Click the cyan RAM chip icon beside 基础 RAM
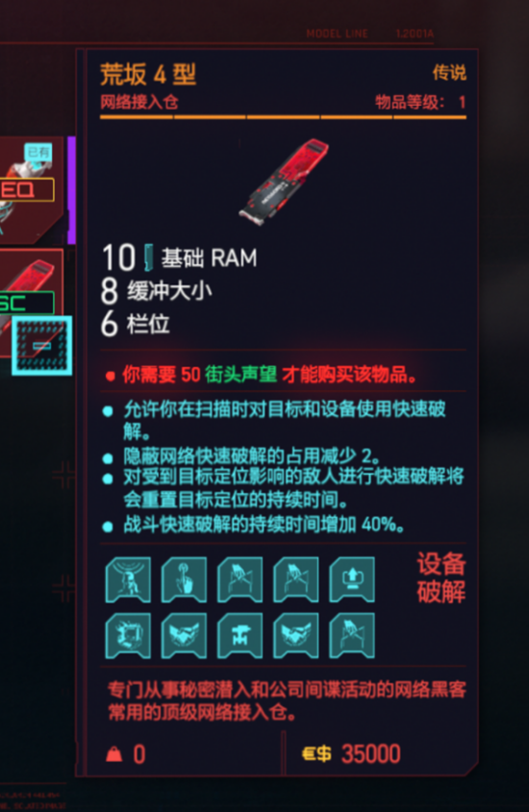The width and height of the screenshot is (529, 812). [149, 258]
